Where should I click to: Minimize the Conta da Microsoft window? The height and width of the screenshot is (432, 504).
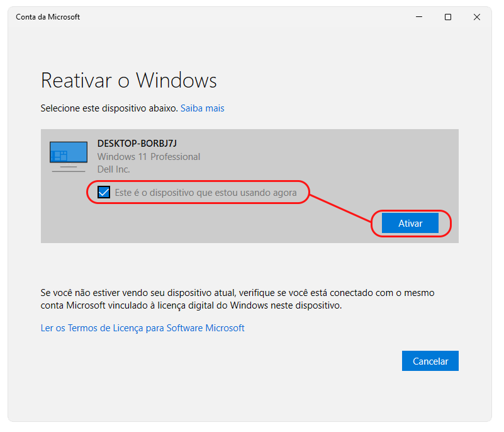(418, 17)
